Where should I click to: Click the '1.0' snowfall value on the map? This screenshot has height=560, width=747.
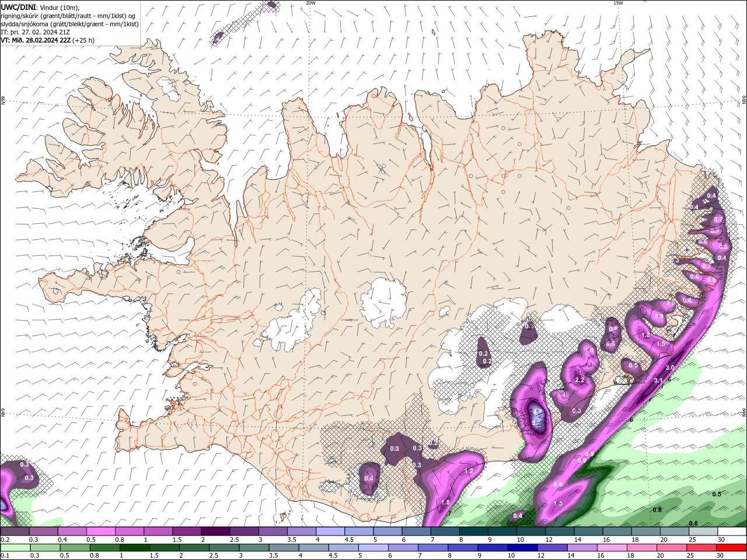point(589,351)
